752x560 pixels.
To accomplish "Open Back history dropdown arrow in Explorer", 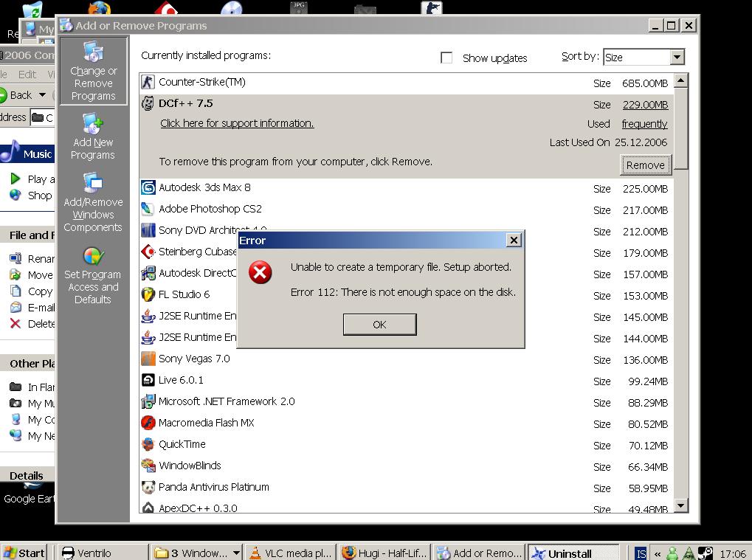I will 42,95.
